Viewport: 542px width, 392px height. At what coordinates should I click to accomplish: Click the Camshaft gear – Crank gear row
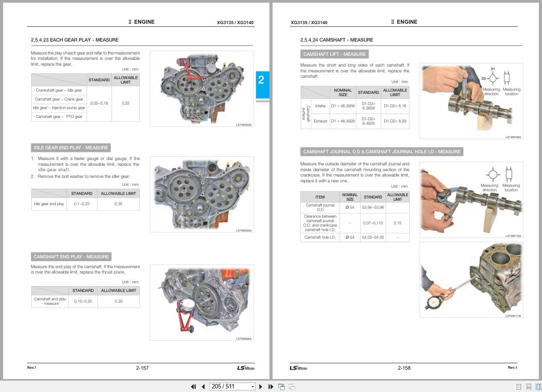[59, 99]
